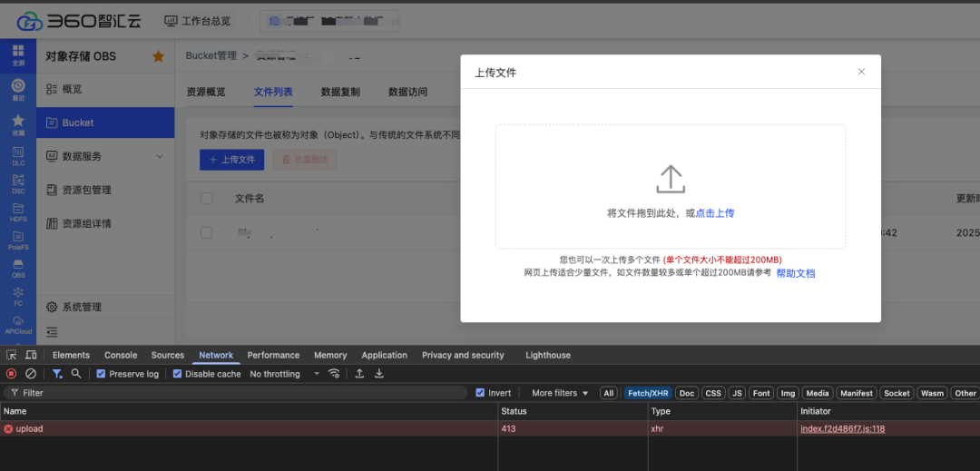
Task: Clear the network log with the clear icon
Action: coord(30,374)
